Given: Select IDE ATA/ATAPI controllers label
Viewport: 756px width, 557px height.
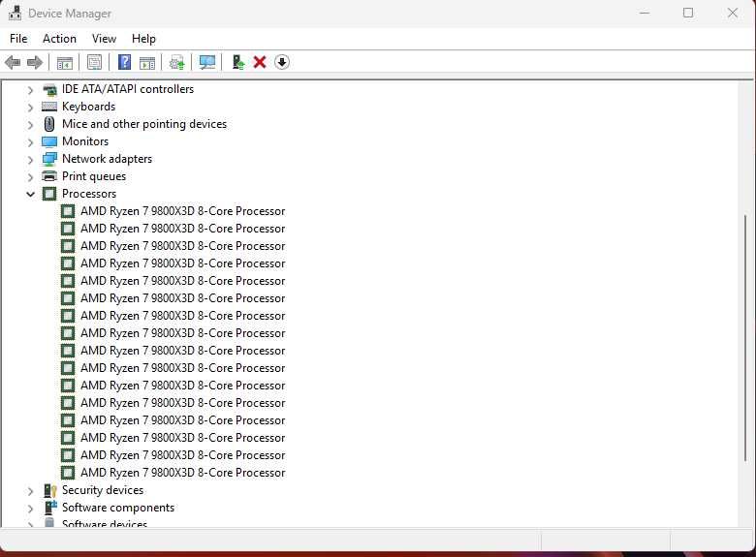Looking at the screenshot, I should pos(128,89).
